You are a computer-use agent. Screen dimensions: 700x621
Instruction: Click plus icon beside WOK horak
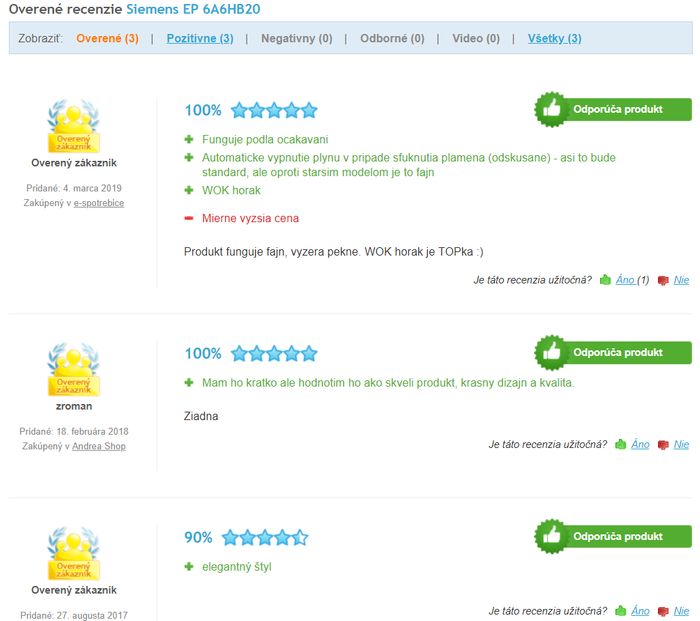(189, 190)
